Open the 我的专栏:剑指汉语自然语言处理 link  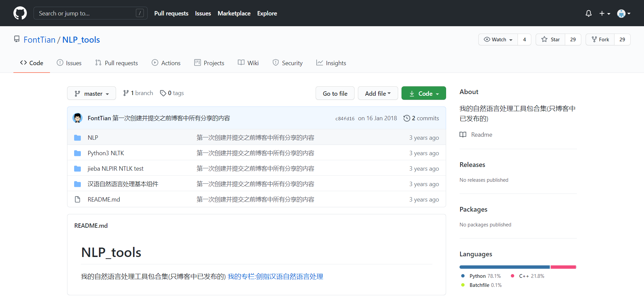tap(275, 276)
